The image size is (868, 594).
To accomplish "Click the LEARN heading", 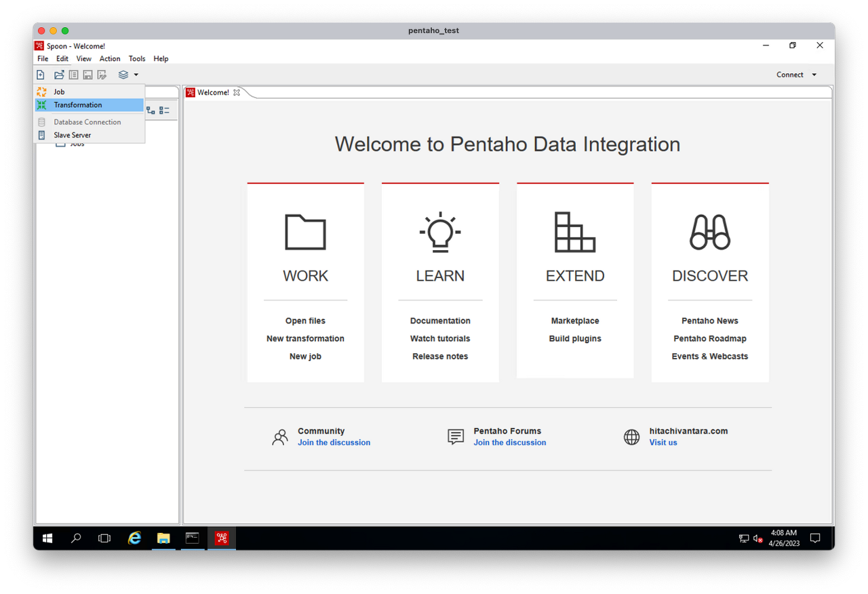I will coord(440,276).
